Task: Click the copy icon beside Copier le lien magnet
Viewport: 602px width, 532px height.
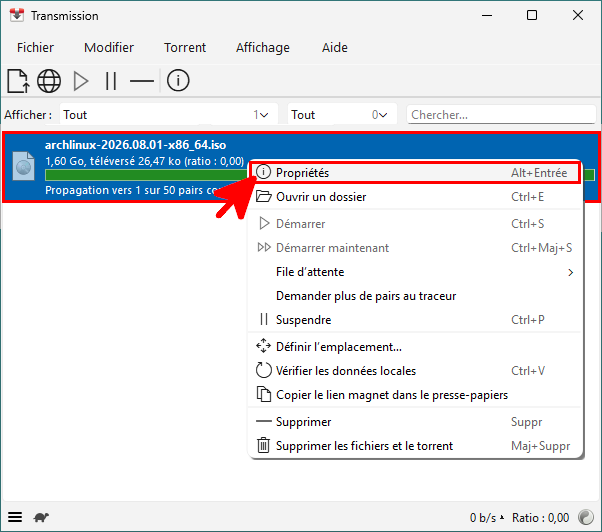Action: 263,395
